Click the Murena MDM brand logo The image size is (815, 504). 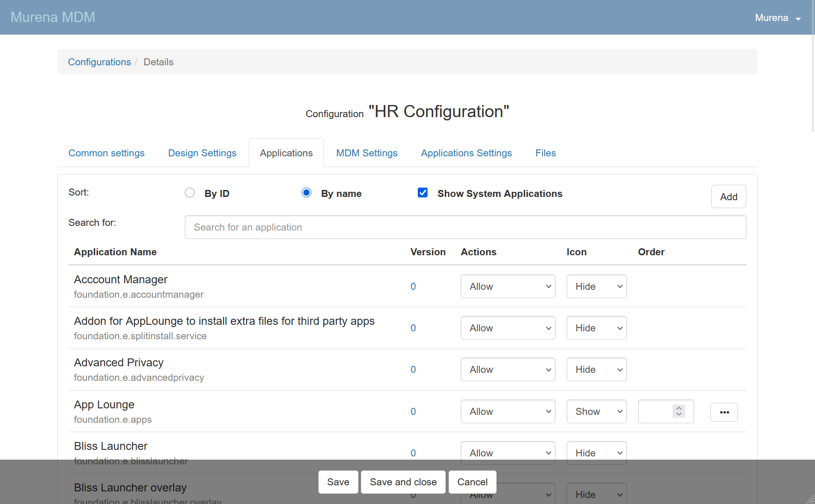53,17
